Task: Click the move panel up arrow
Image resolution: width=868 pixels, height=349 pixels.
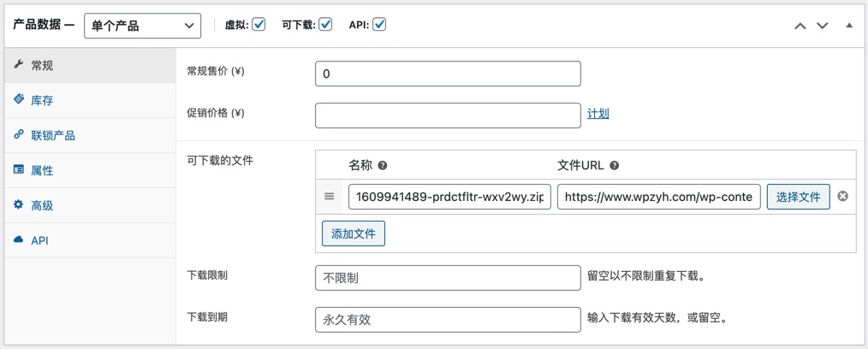Action: coord(800,26)
